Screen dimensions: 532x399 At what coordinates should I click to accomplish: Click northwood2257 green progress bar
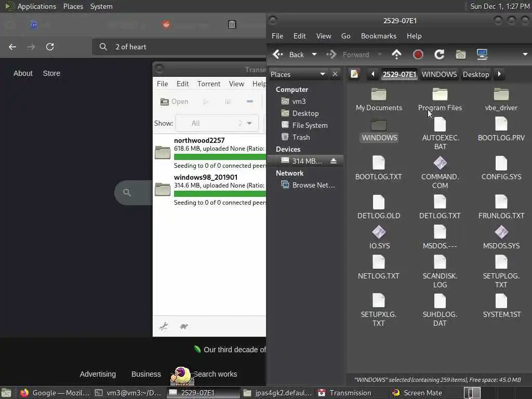[220, 157]
